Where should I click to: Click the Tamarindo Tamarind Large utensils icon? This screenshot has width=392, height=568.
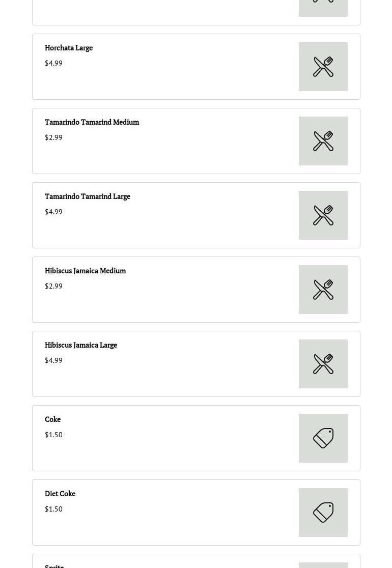pyautogui.click(x=323, y=215)
